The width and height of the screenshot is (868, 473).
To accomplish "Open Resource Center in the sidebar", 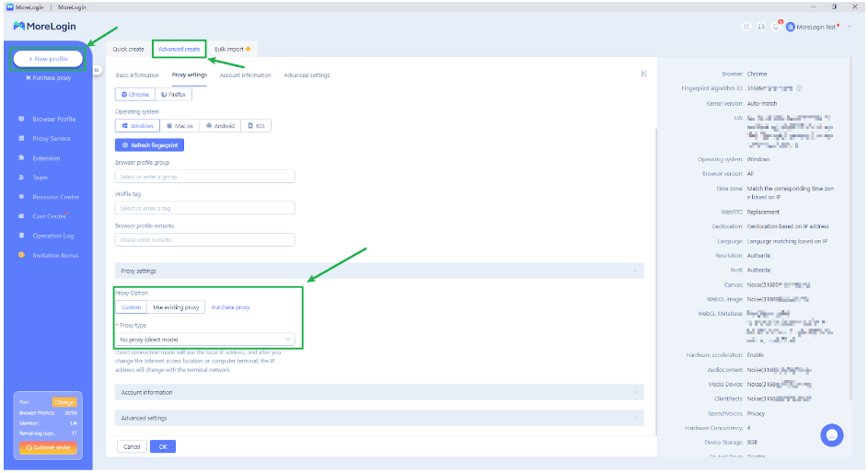I will tap(55, 197).
